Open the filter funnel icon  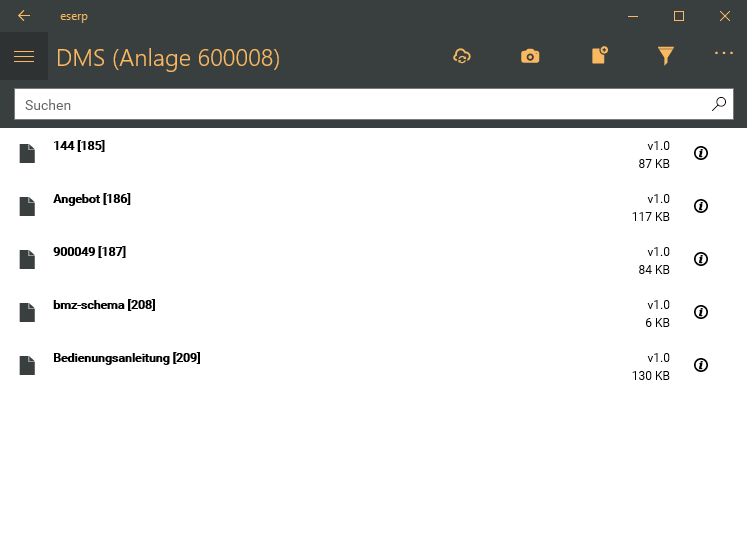(666, 57)
